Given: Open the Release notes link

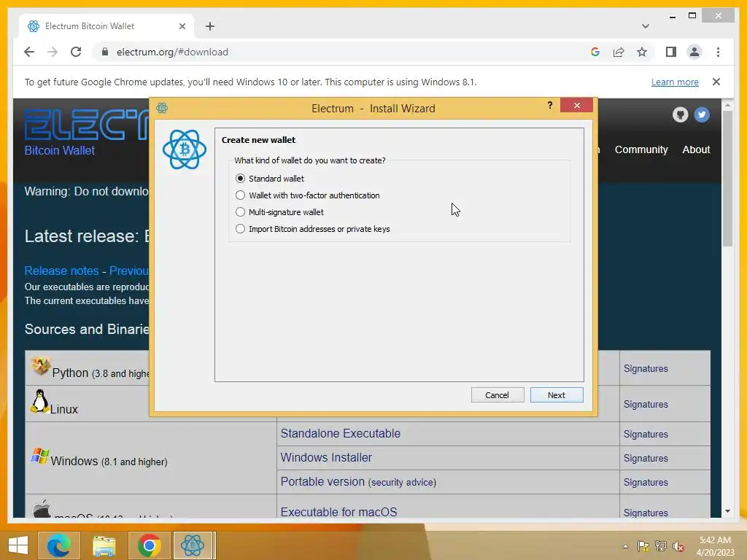Looking at the screenshot, I should pyautogui.click(x=61, y=271).
